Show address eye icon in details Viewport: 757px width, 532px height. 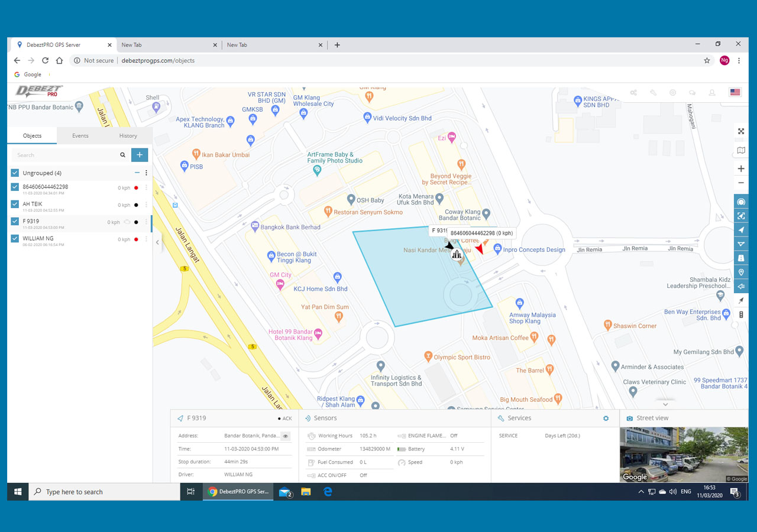pyautogui.click(x=285, y=436)
